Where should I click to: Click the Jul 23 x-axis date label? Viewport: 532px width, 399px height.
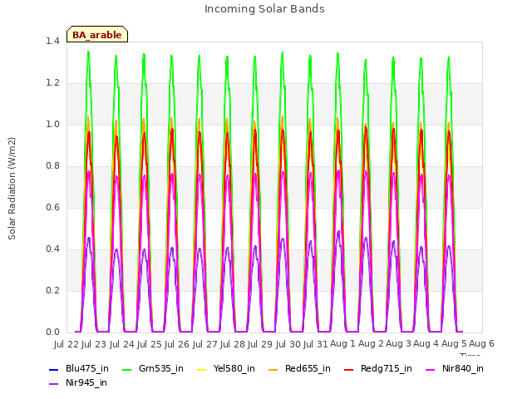coord(94,344)
